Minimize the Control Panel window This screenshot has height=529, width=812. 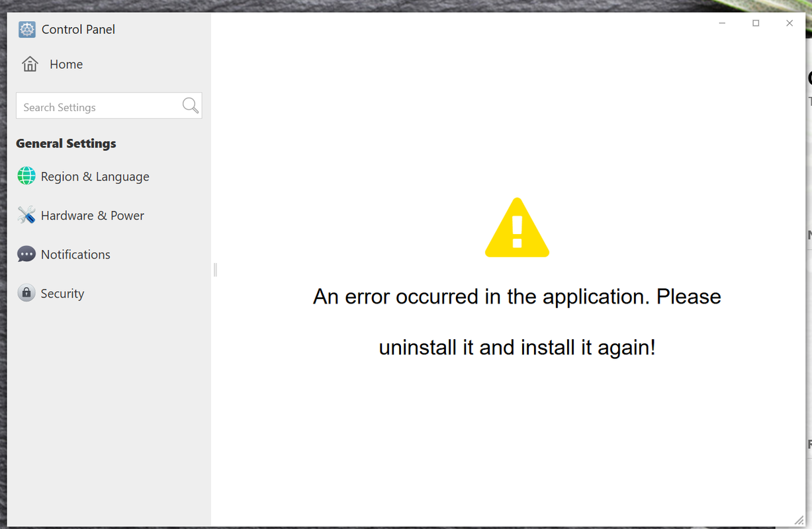click(x=722, y=23)
